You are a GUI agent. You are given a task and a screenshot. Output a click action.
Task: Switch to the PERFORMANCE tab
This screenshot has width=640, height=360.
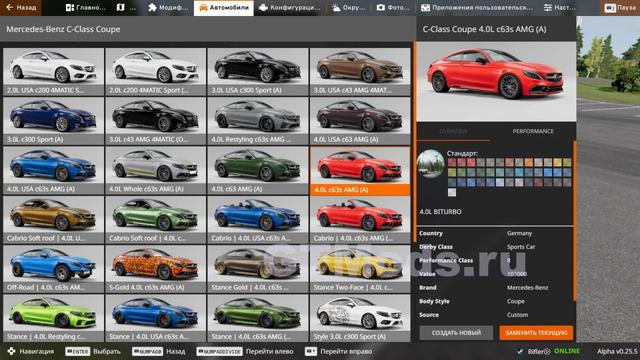point(533,131)
